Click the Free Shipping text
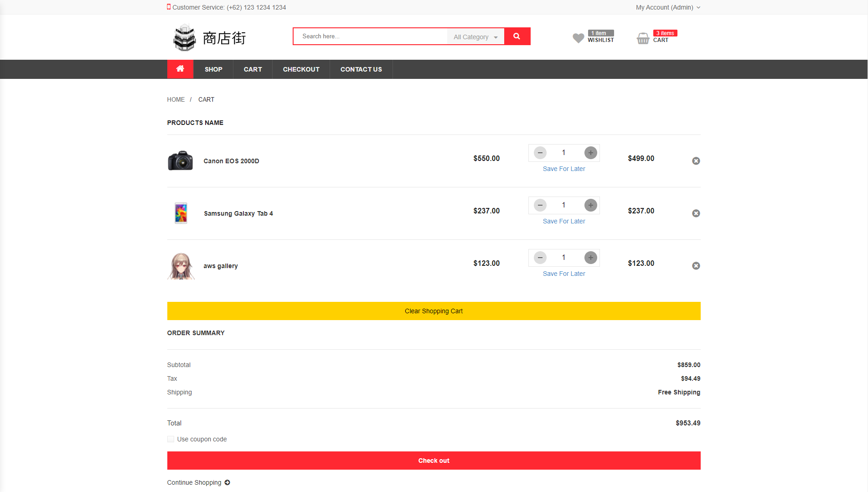 click(679, 392)
